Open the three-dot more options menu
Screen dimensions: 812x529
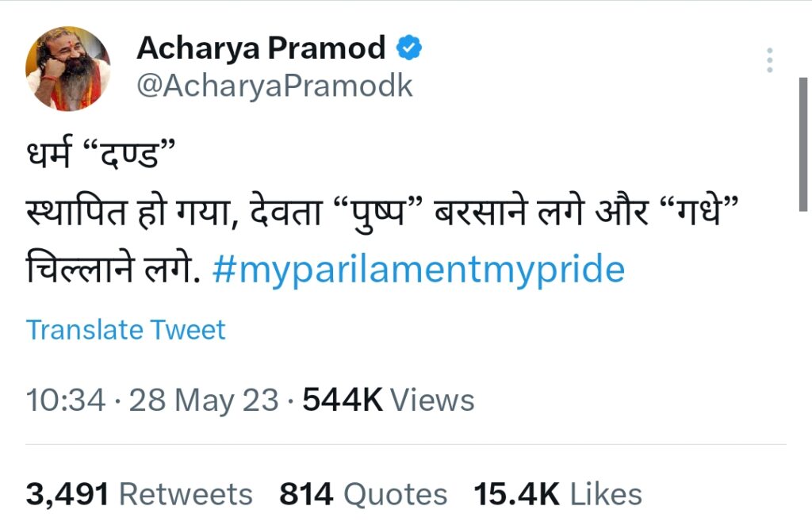pos(769,61)
